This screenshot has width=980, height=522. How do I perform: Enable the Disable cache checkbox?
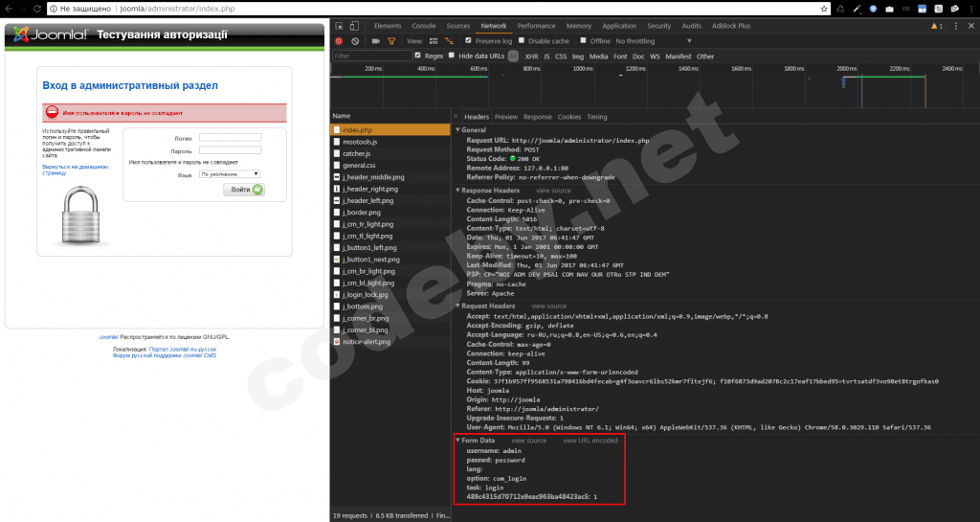tap(523, 41)
